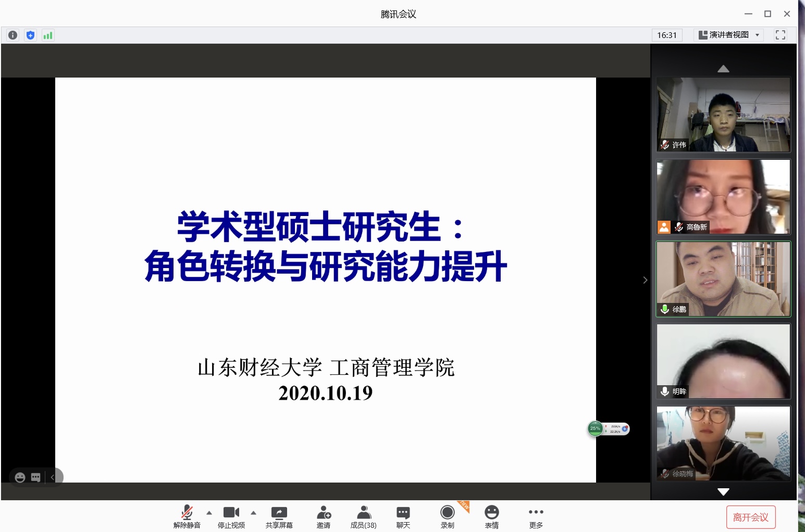The image size is (805, 532).
Task: Collapse the participant video sidebar chevron
Action: click(x=645, y=280)
